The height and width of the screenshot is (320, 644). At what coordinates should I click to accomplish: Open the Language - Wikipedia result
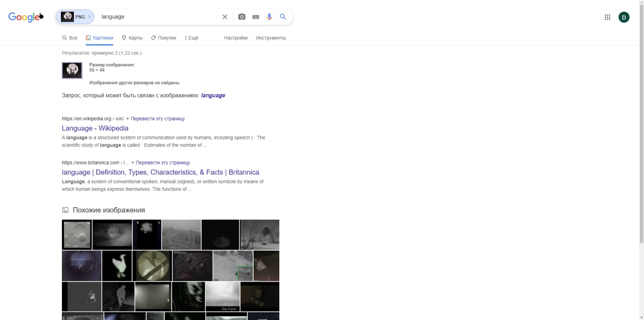click(x=95, y=128)
